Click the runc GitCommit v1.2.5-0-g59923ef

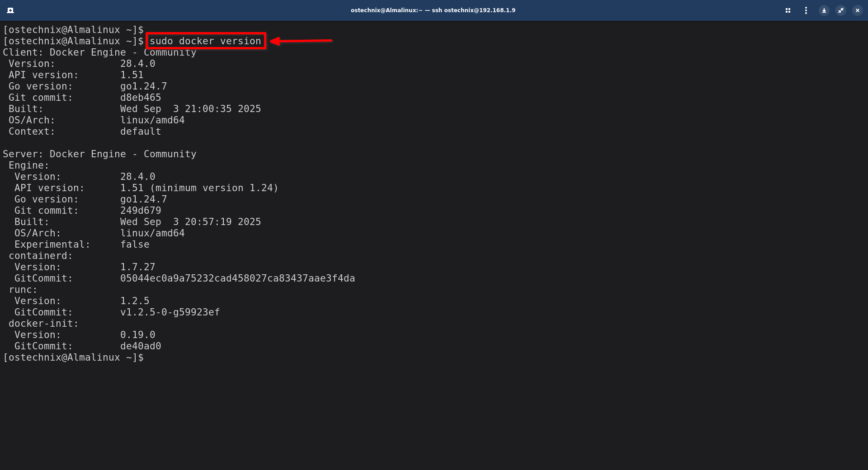click(170, 312)
